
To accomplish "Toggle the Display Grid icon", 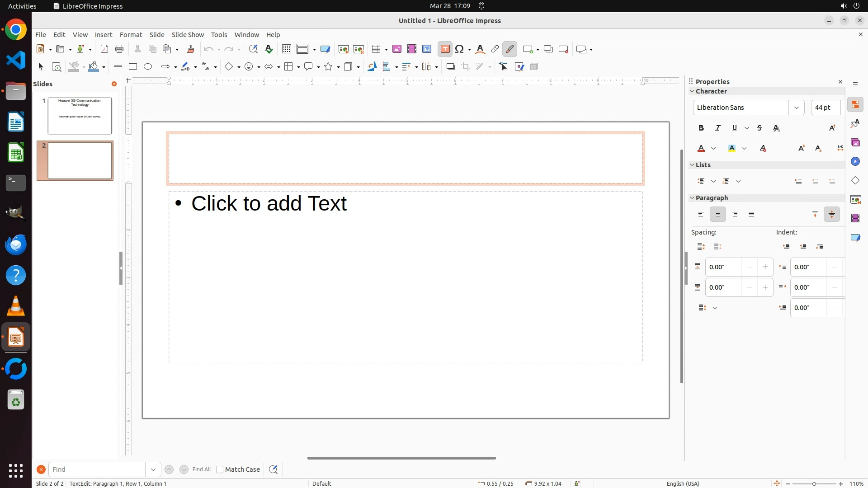I will (286, 49).
